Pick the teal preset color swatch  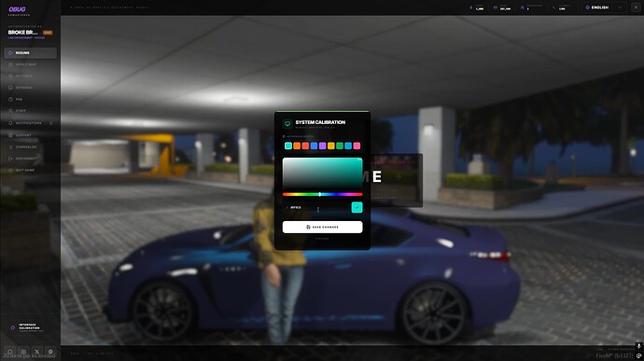(x=288, y=146)
